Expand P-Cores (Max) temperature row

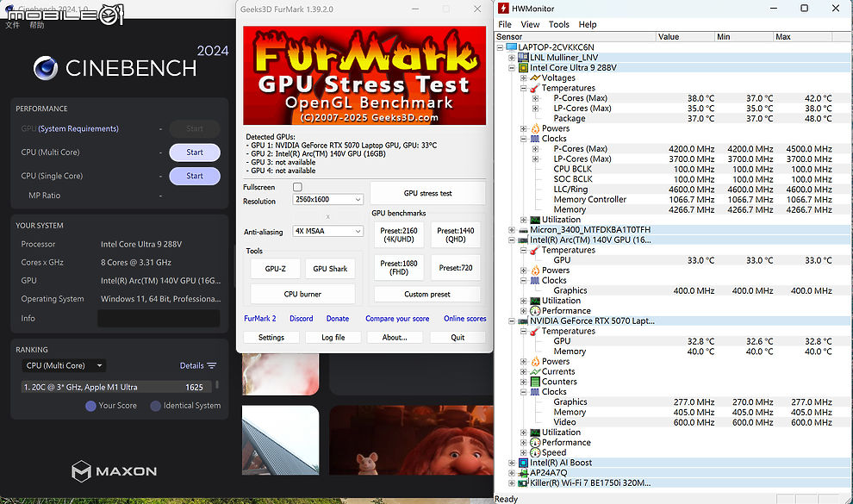tap(535, 98)
